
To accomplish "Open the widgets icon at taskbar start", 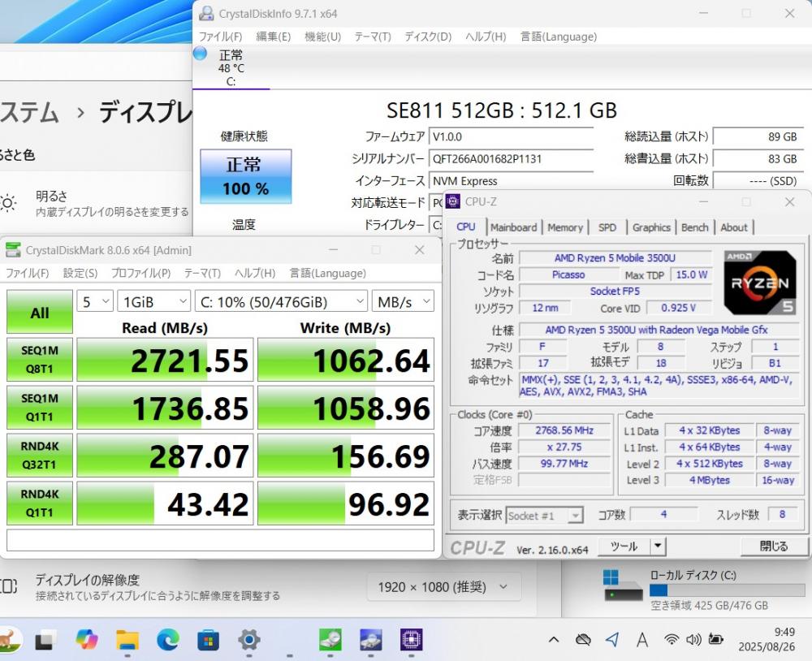I will tap(9, 640).
